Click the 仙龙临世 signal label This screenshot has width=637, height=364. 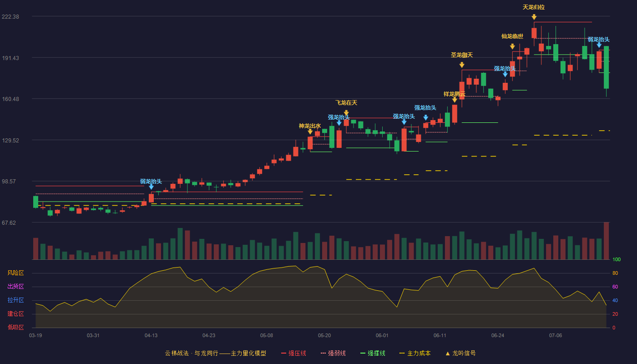(x=512, y=36)
